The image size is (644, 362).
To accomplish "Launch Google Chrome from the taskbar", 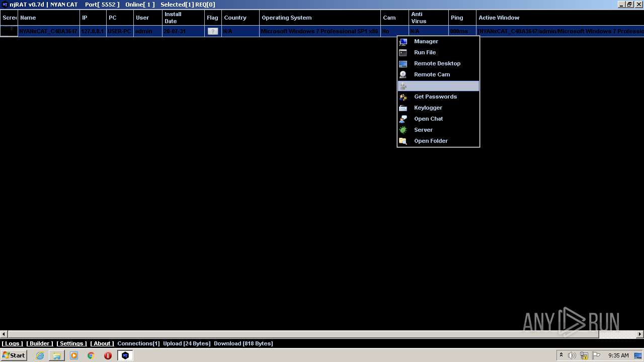I will [91, 355].
